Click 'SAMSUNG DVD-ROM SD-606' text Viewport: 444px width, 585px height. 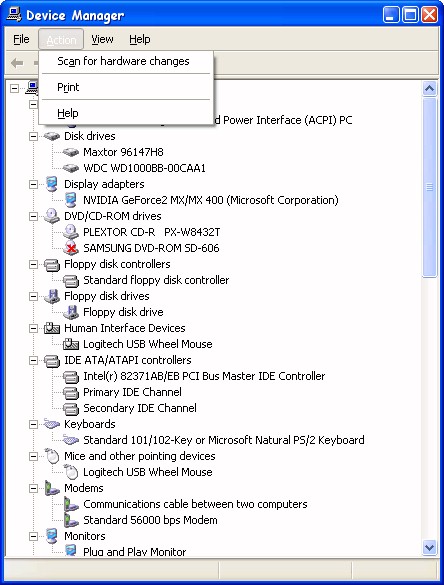tap(151, 248)
